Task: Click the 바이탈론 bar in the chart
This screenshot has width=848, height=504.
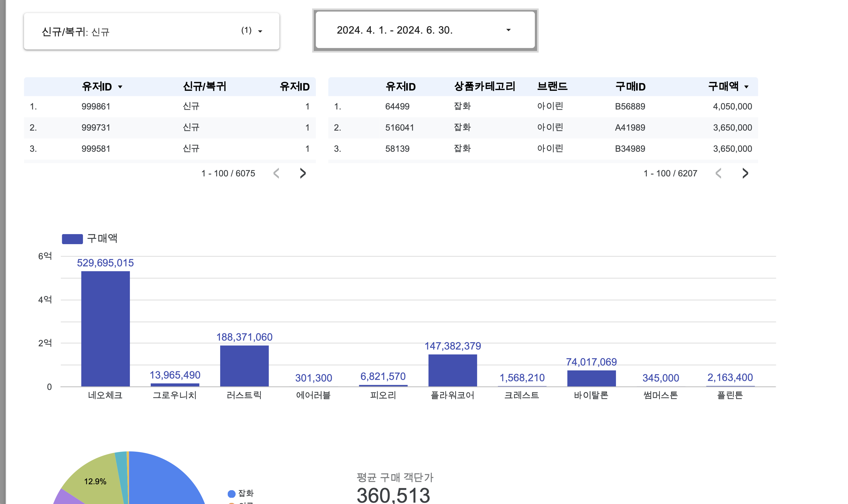Action: [592, 378]
